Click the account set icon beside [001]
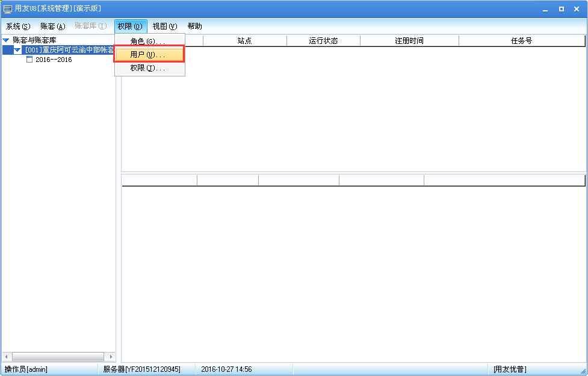The image size is (588, 376). [25, 50]
